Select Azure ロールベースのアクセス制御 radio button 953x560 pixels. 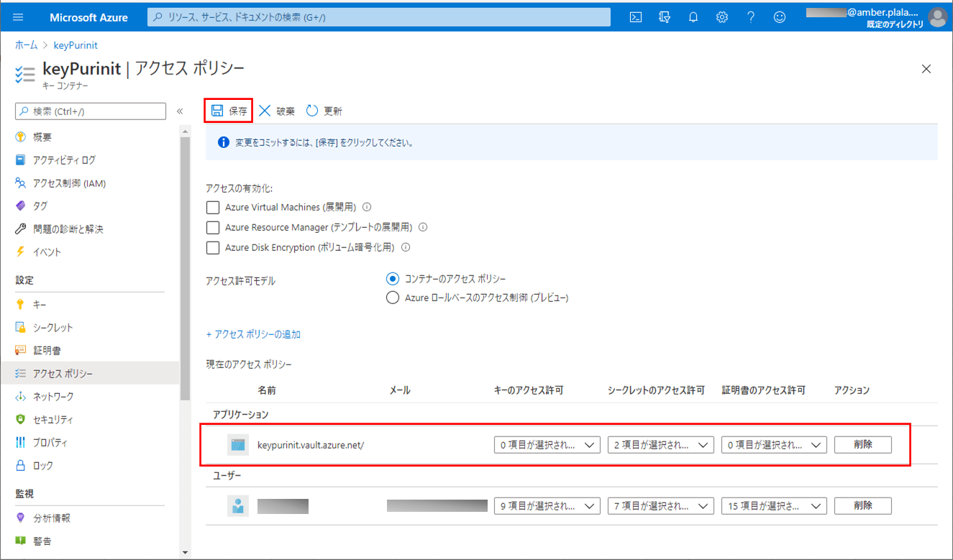392,298
